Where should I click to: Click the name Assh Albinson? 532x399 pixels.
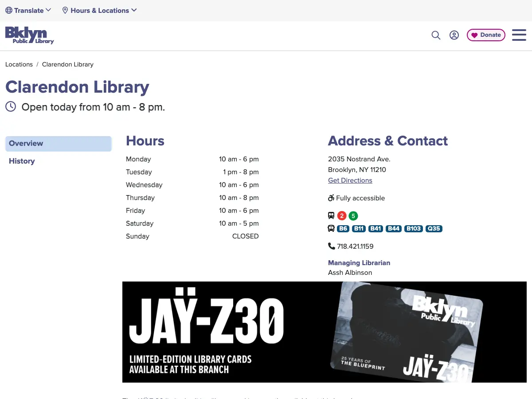tap(350, 273)
